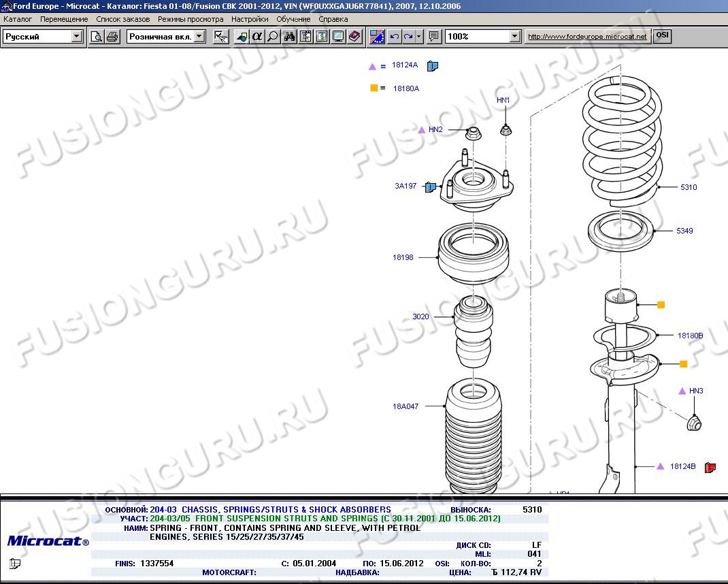
Task: Select callout 5349 spring seat label
Action: click(x=684, y=231)
